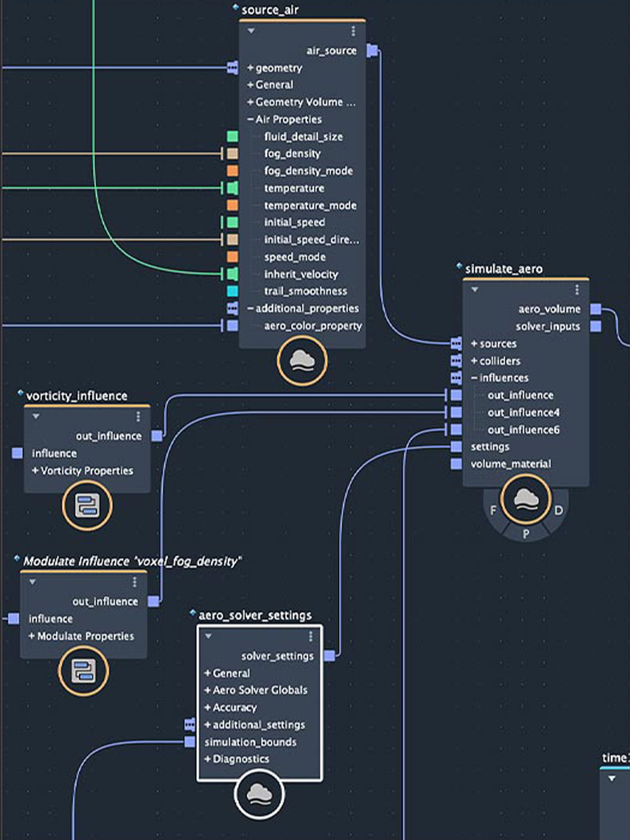Click the air_source output port
The width and height of the screenshot is (630, 840).
[372, 51]
